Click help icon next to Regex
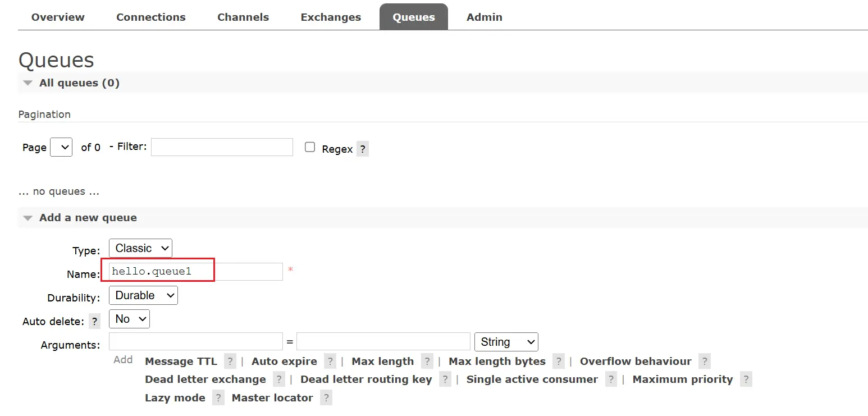This screenshot has height=416, width=868. coord(363,149)
